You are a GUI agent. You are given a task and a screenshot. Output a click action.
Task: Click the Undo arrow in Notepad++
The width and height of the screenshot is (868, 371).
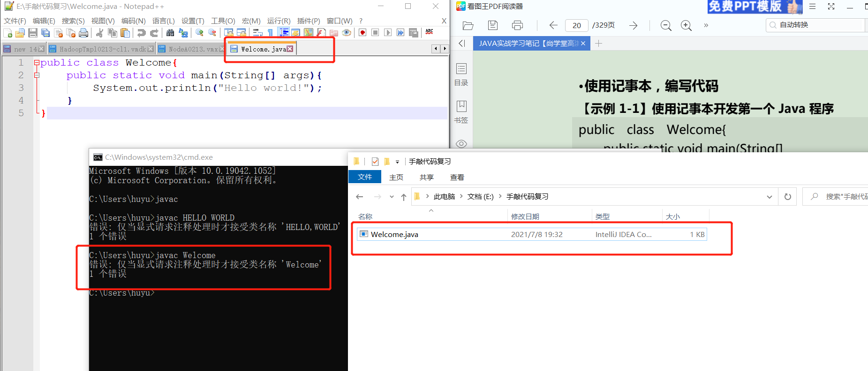[141, 32]
